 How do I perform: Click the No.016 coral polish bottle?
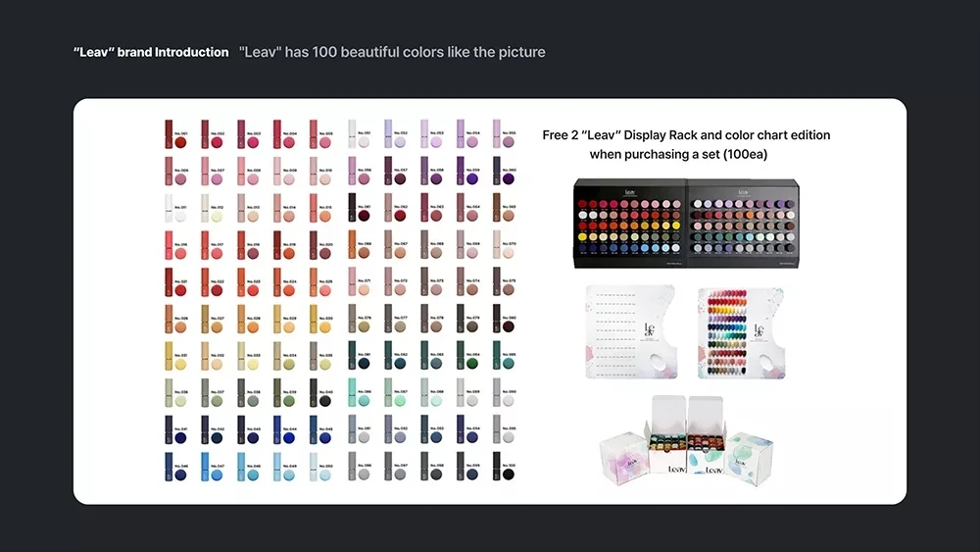169,245
